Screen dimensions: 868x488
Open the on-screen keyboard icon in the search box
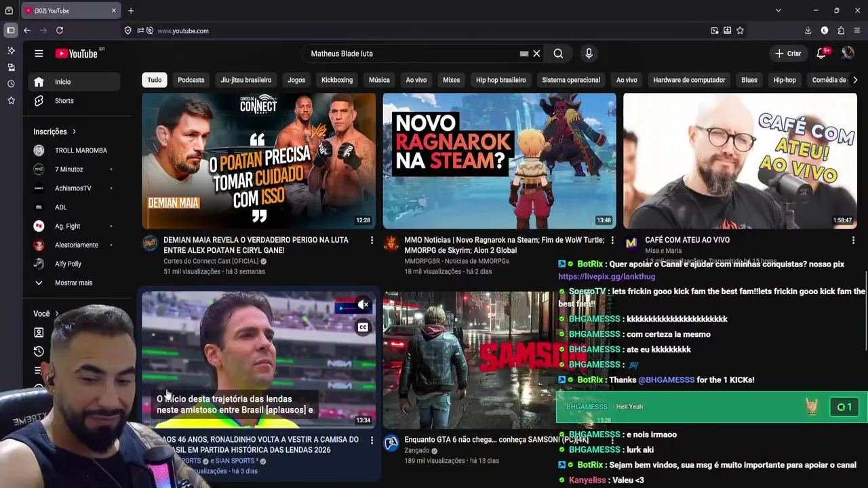click(524, 54)
